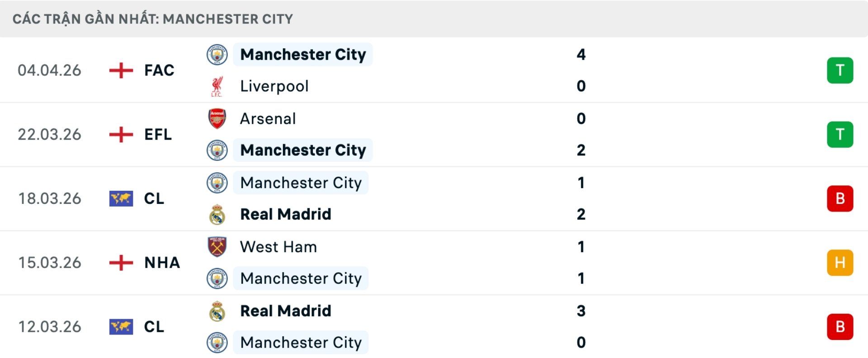
Task: Click red B badge for 12.03.26 match
Action: 840,326
